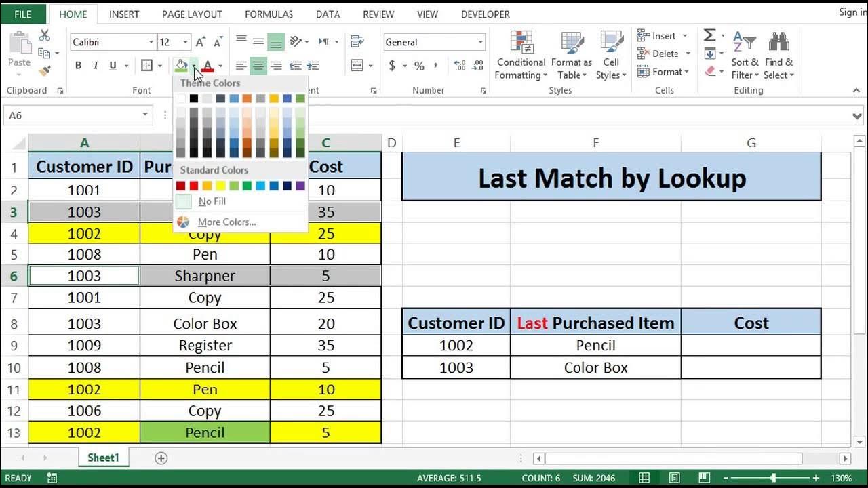This screenshot has width=868, height=488.
Task: Click the Fill down arrow icon
Action: (x=709, y=54)
